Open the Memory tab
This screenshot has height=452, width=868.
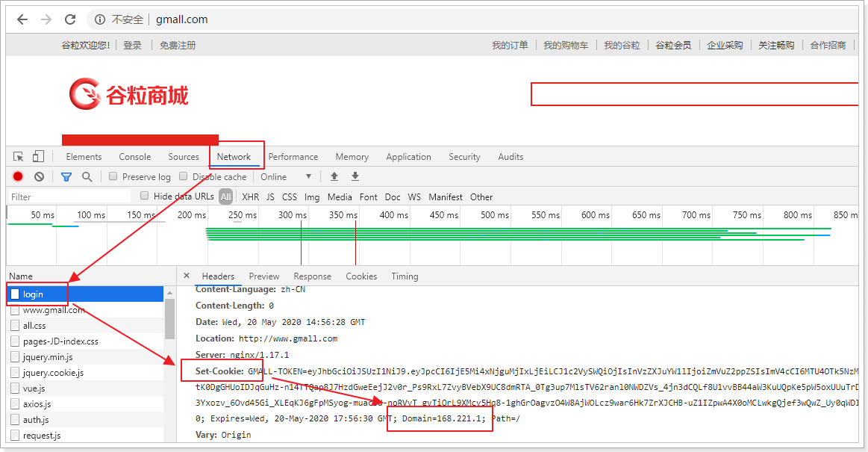click(352, 157)
